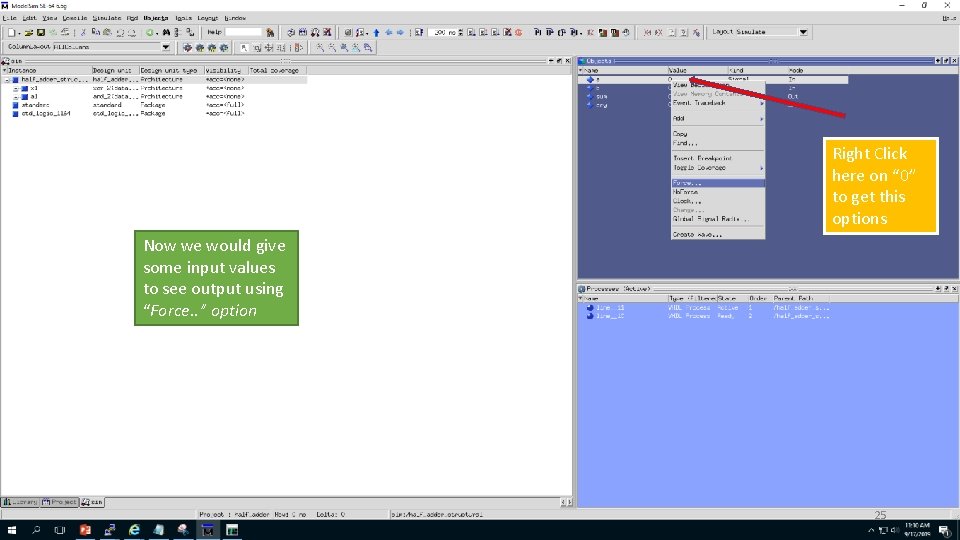
Task: Click the Total coverage column header
Action: tap(276, 70)
